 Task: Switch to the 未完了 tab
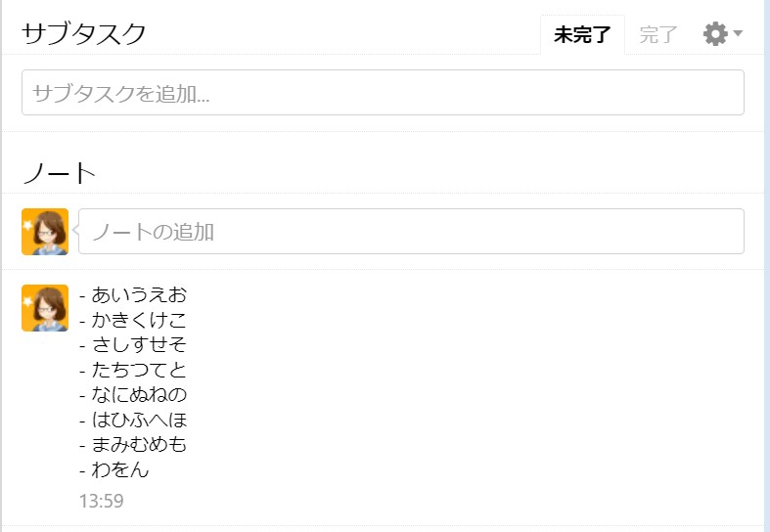pyautogui.click(x=582, y=35)
